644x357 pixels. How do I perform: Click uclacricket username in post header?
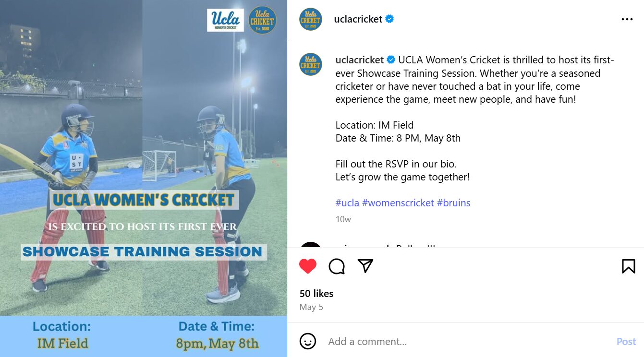(x=358, y=19)
